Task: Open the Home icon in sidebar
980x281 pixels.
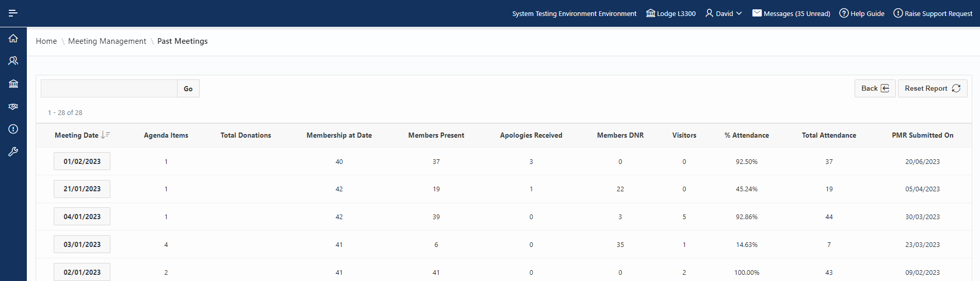Action: (13, 38)
